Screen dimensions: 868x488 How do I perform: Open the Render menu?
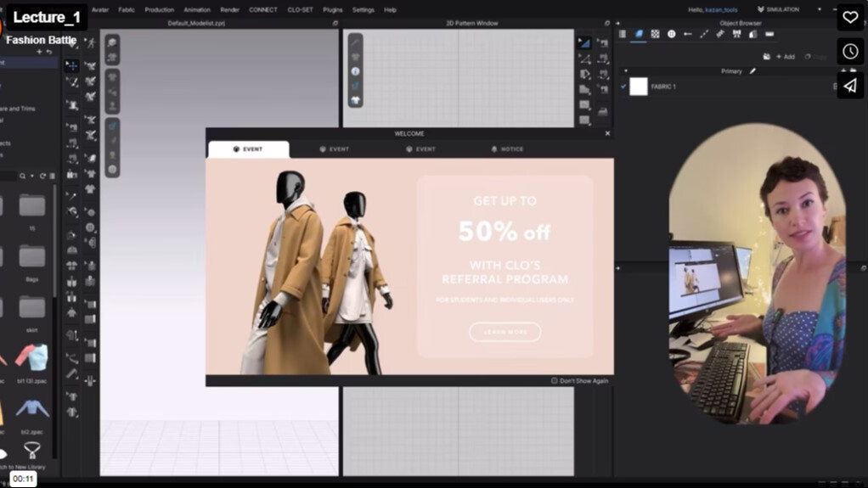pyautogui.click(x=229, y=9)
